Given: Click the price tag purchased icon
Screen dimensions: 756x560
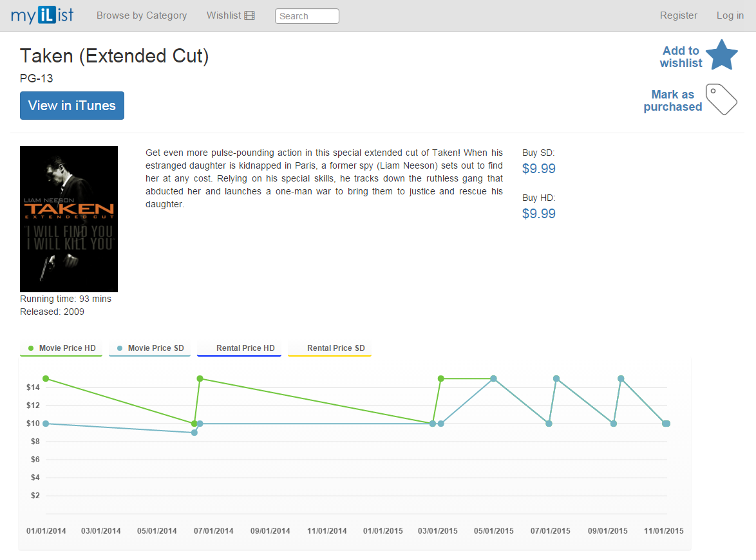Looking at the screenshot, I should 721,99.
